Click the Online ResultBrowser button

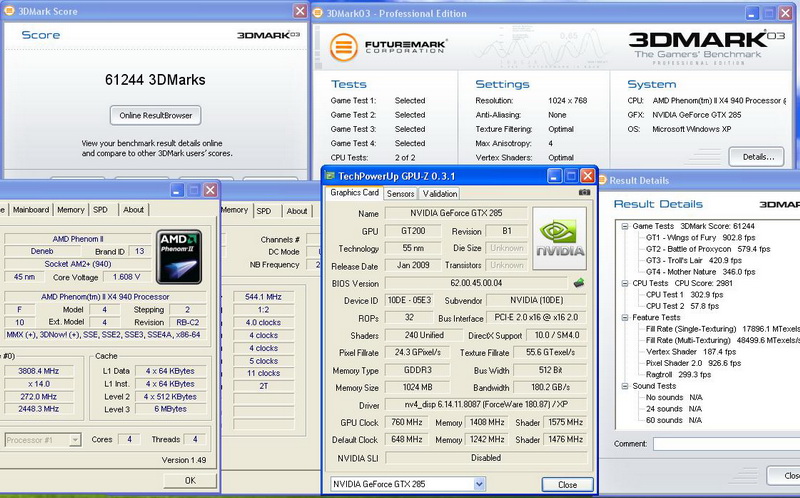coord(156,115)
